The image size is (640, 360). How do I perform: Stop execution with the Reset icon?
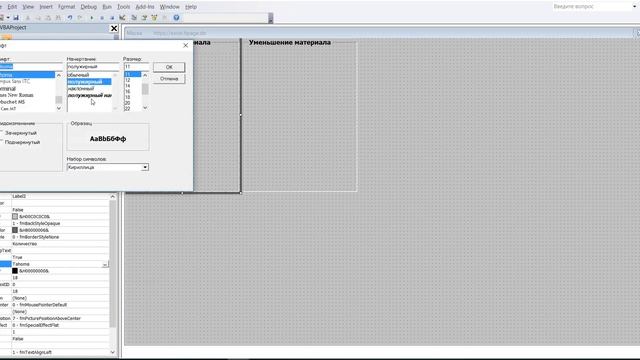(112, 18)
